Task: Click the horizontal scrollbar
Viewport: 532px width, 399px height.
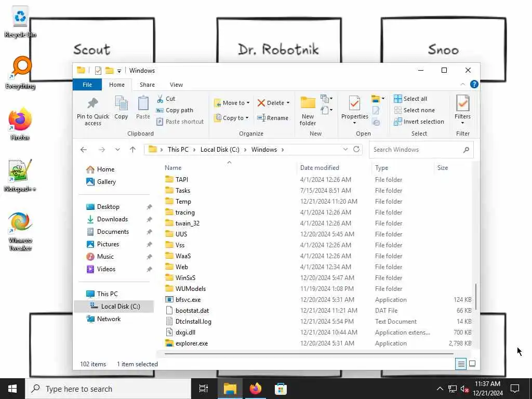Action: (309, 353)
